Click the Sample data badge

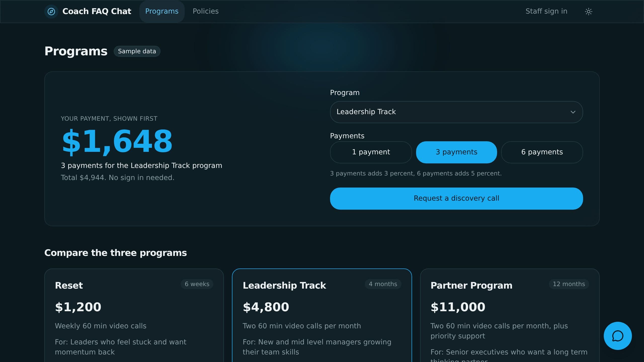click(x=137, y=51)
